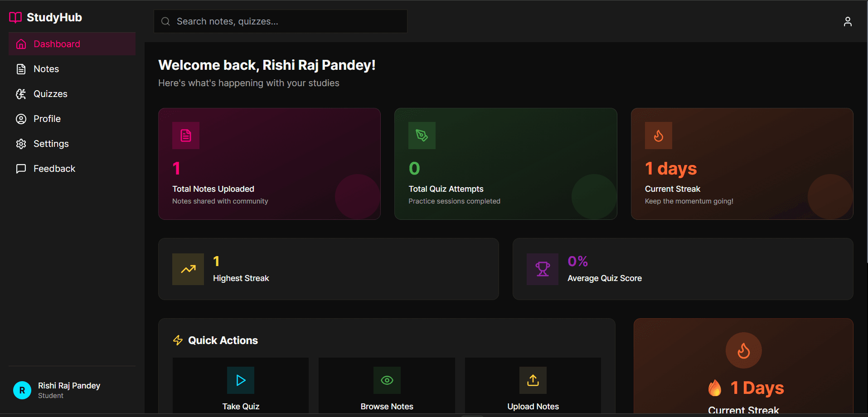The image size is (868, 417).
Task: Click the green pen icon on Quiz Attempts card
Action: [x=422, y=136]
